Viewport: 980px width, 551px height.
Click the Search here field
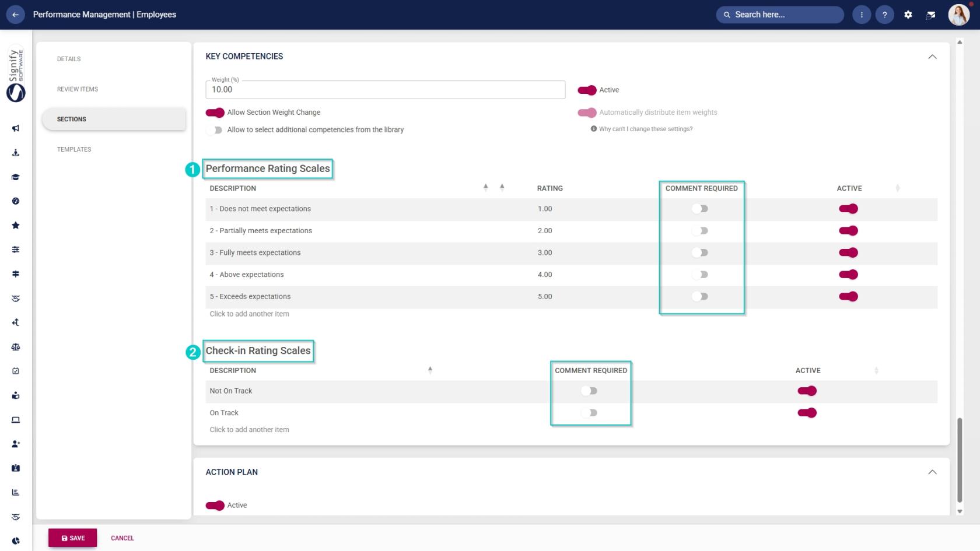coord(780,15)
